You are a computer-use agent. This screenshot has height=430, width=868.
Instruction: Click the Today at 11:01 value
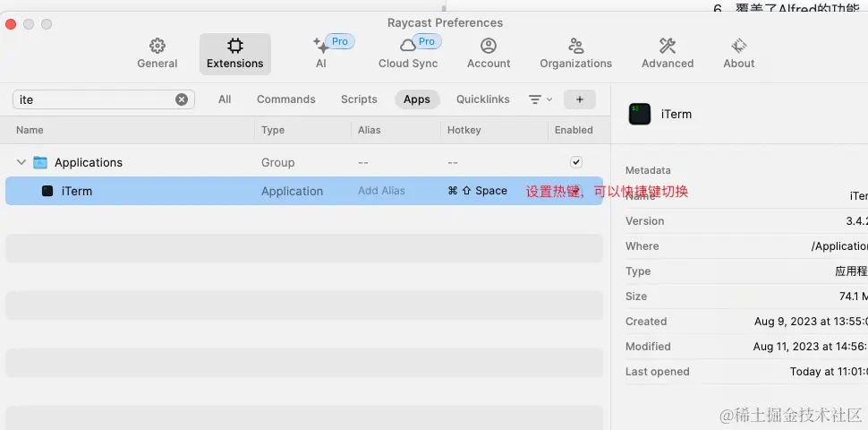829,372
